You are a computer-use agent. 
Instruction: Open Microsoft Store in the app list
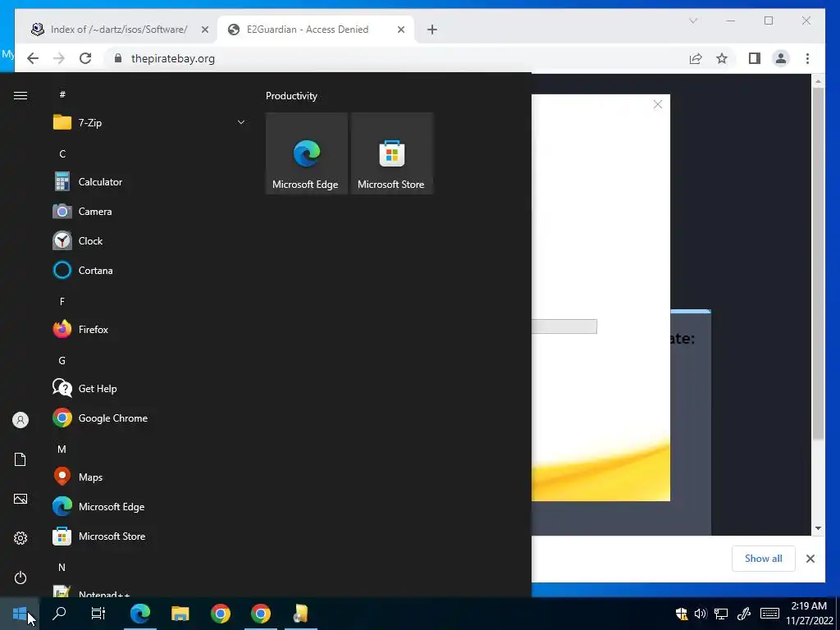click(148, 536)
